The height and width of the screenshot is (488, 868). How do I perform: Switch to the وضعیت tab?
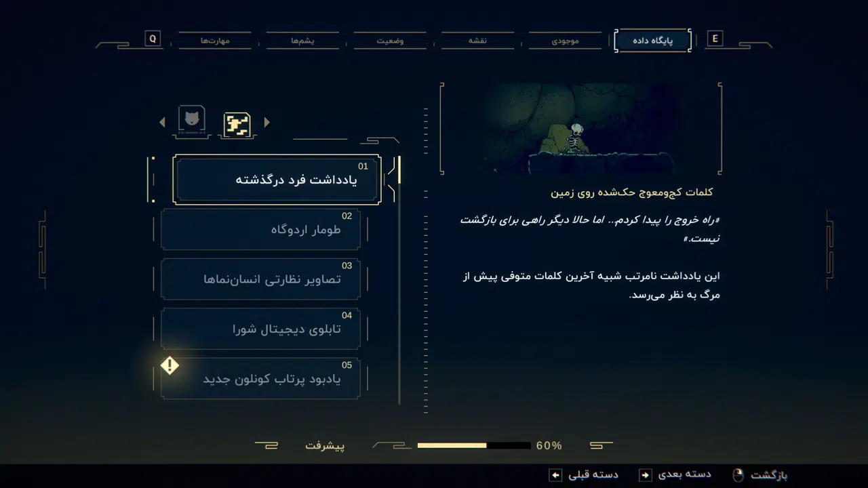(390, 41)
